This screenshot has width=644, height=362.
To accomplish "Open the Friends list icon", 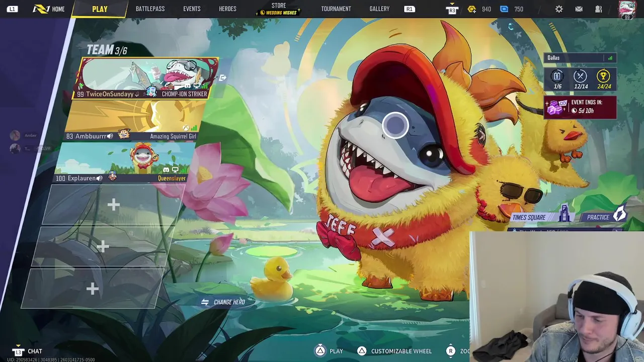I will 599,9.
